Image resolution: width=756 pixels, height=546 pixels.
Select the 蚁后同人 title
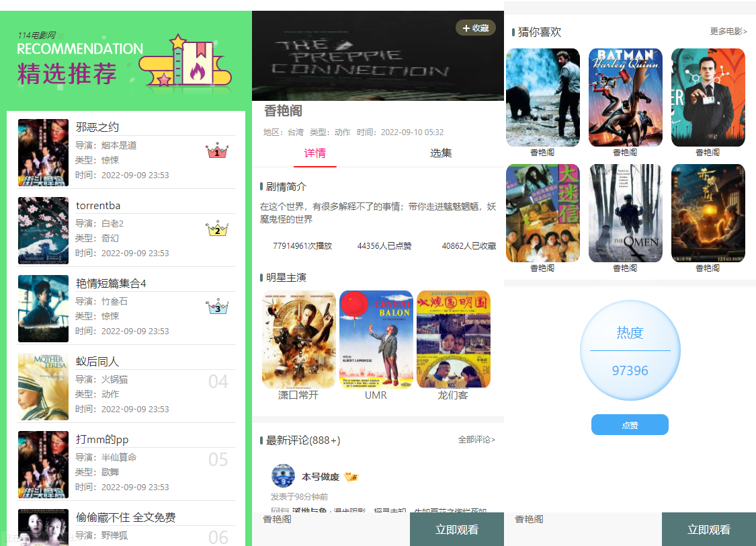[97, 362]
